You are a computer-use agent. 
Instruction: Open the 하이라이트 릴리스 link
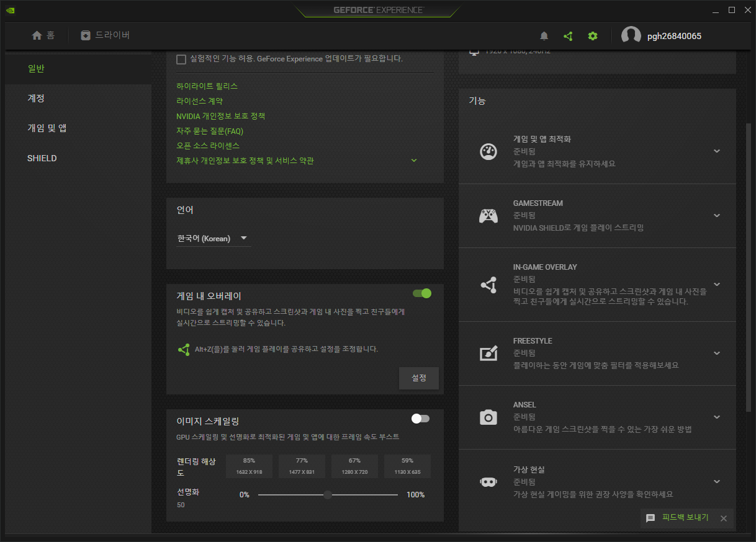[207, 86]
